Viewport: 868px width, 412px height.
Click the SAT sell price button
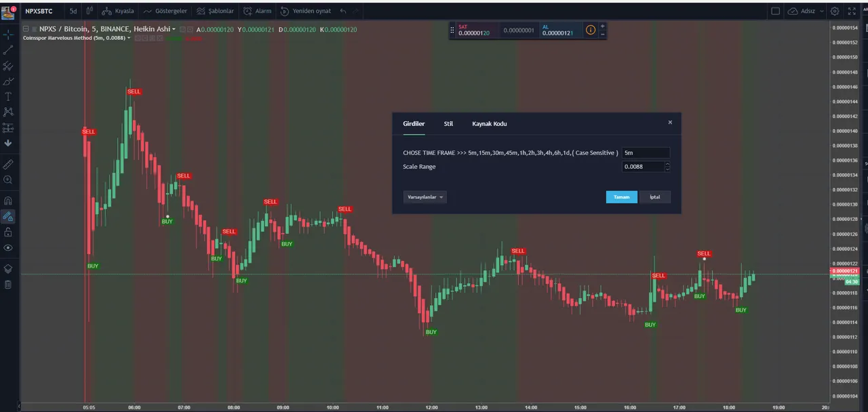(476, 30)
